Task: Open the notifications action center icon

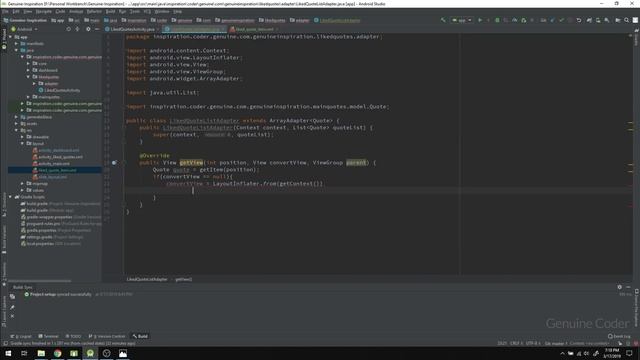Action: click(629, 353)
